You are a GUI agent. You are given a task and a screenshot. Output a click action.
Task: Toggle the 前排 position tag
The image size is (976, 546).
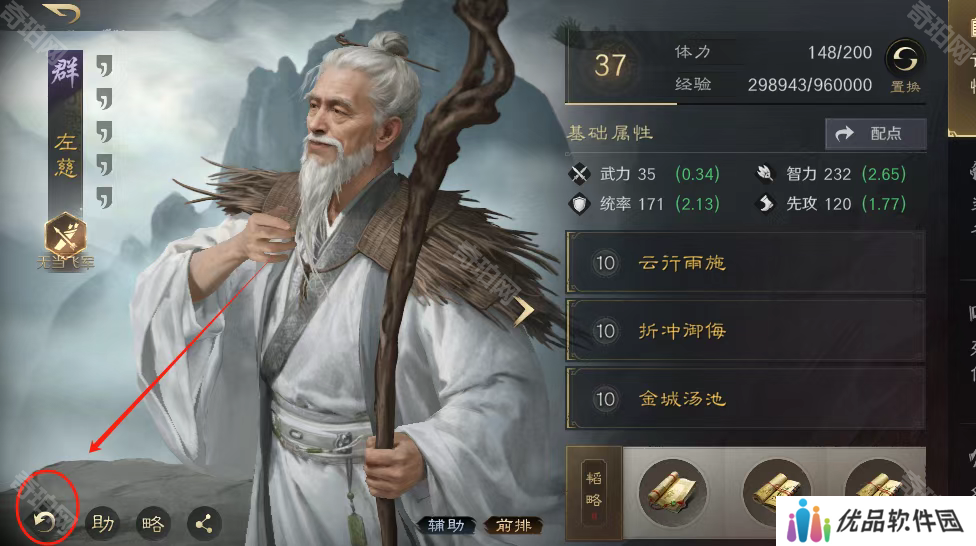[x=514, y=525]
